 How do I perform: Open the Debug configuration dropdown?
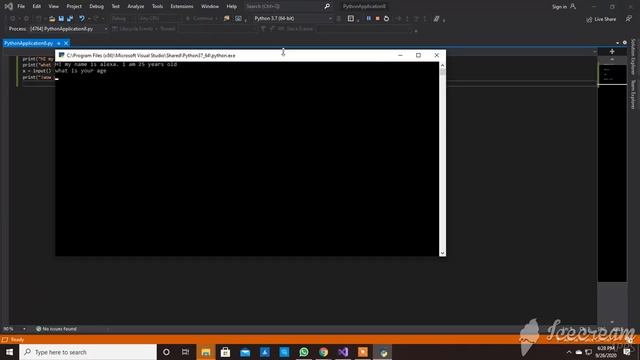pyautogui.click(x=122, y=18)
